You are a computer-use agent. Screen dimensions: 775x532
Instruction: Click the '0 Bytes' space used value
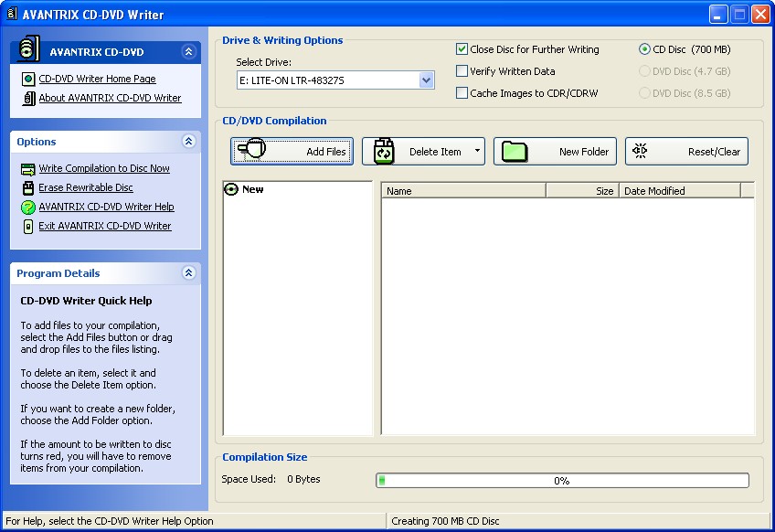(x=303, y=479)
